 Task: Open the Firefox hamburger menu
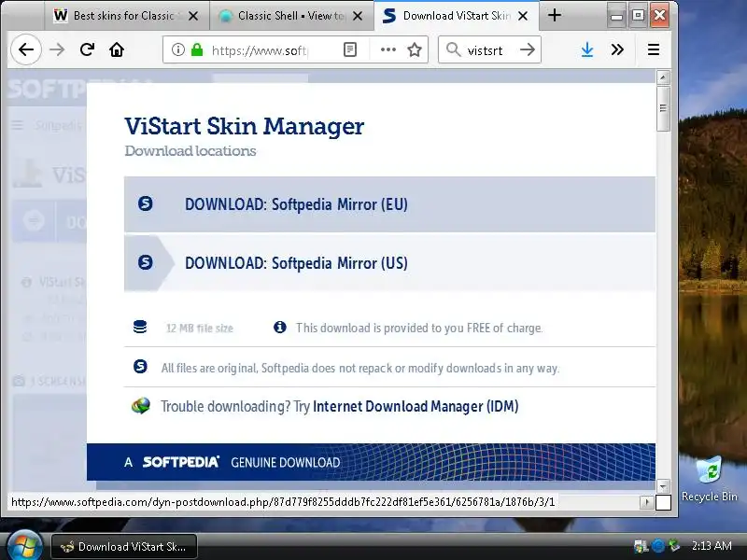(x=654, y=49)
